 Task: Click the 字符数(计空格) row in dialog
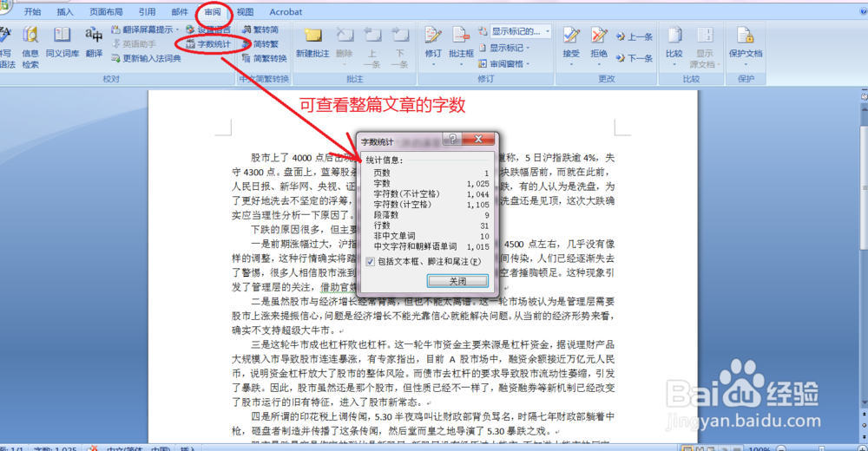pyautogui.click(x=431, y=205)
